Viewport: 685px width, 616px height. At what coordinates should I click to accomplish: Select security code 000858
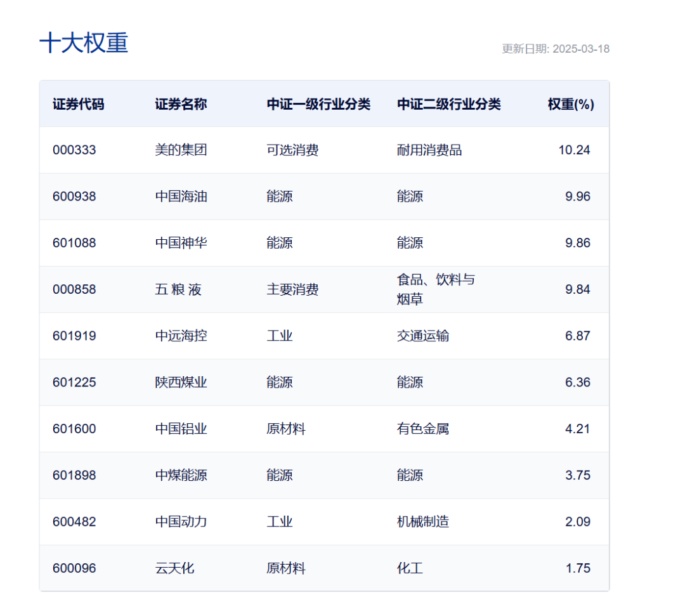point(74,289)
